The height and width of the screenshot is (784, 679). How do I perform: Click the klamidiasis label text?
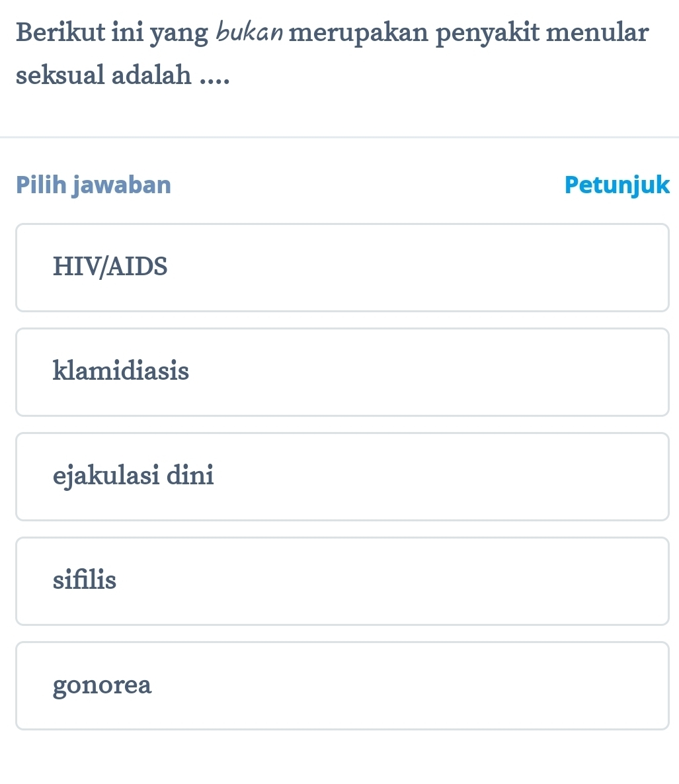pyautogui.click(x=121, y=372)
